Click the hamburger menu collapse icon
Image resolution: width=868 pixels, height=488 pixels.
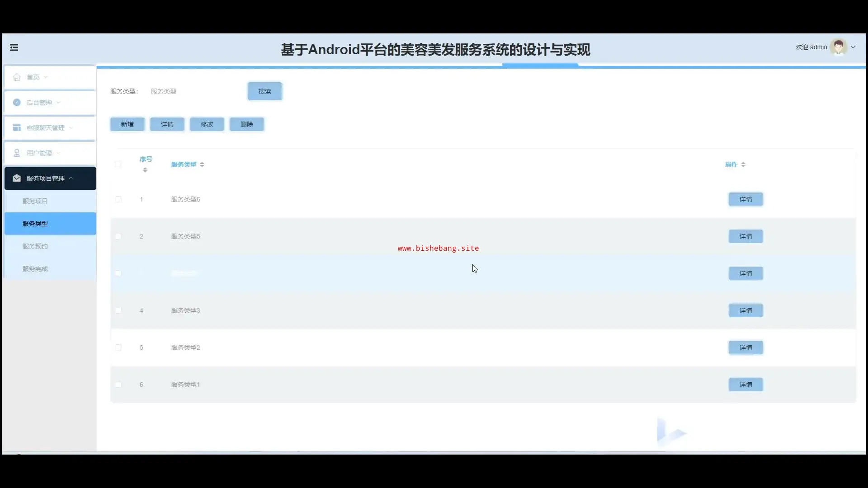coord(14,47)
